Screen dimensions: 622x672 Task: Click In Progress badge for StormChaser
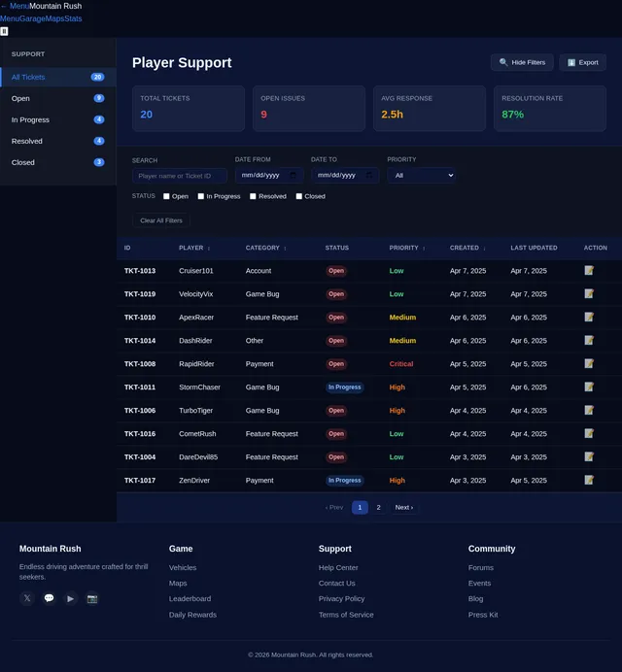click(x=344, y=387)
